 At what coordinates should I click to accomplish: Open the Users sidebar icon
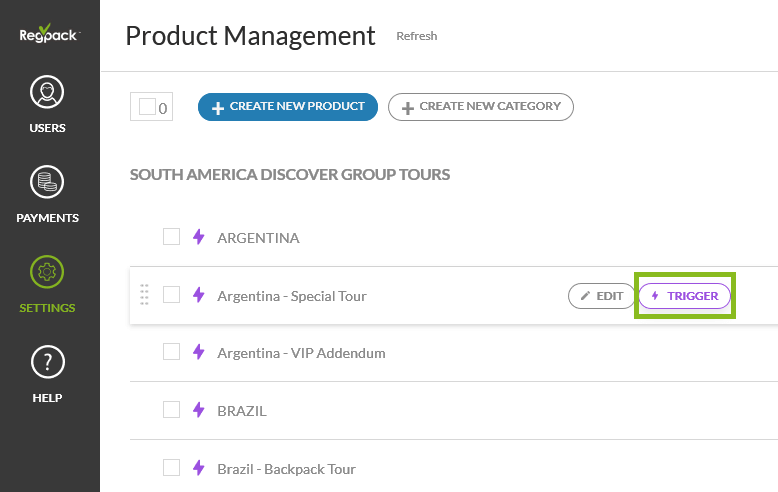(x=47, y=93)
